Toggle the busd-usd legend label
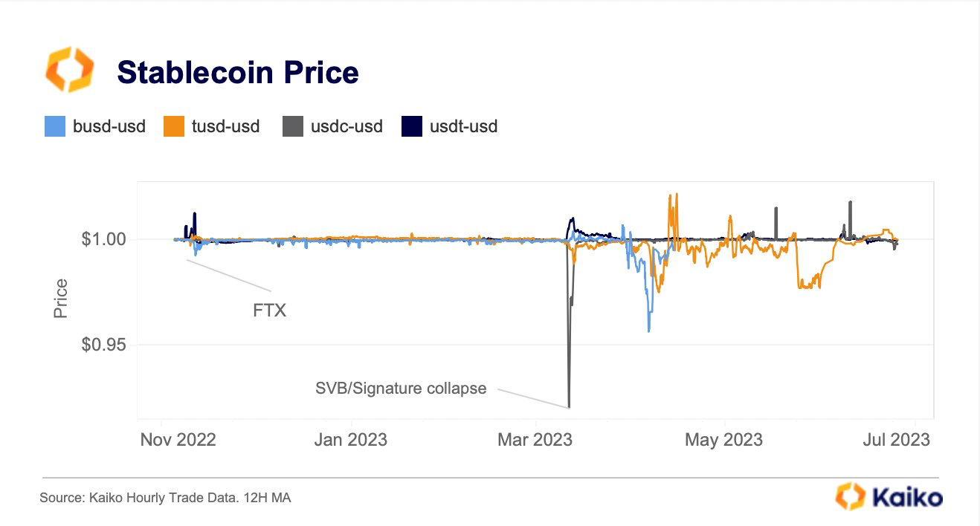Image resolution: width=980 pixels, height=526 pixels. point(108,127)
